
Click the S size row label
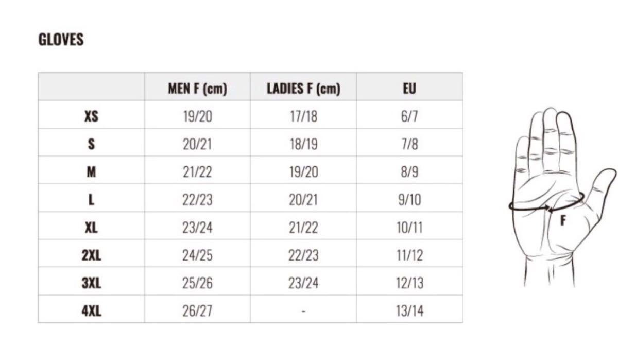91,144
